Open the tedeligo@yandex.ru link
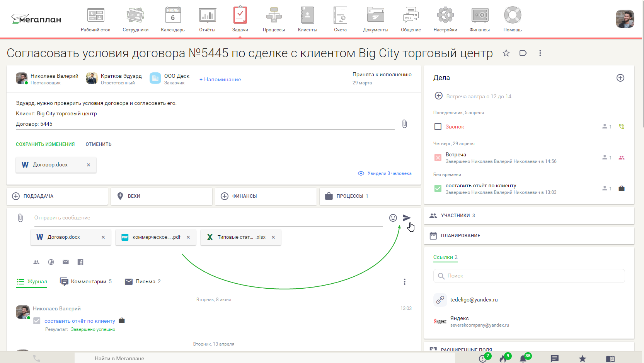 (474, 300)
